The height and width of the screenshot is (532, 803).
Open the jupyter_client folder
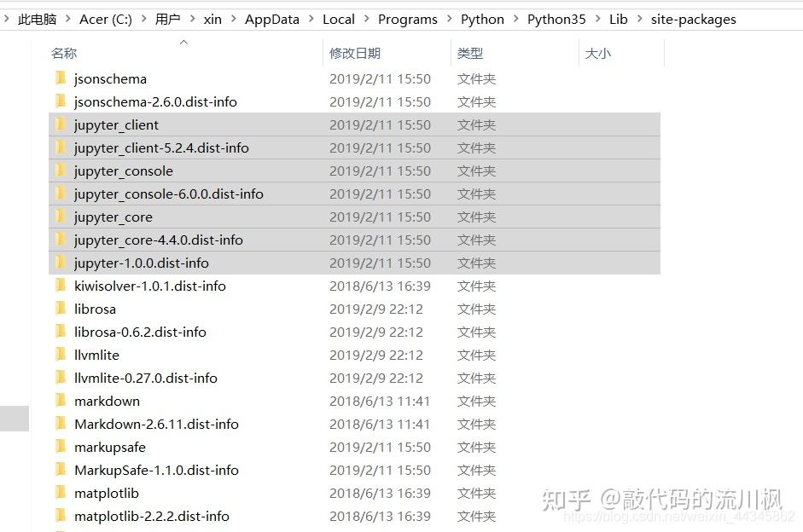(116, 124)
